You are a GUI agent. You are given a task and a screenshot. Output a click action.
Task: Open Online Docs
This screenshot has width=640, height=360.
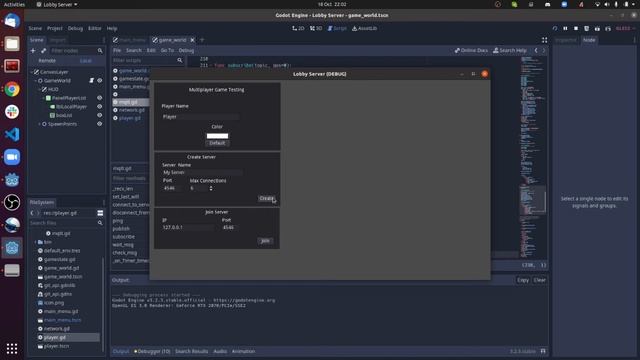[471, 50]
